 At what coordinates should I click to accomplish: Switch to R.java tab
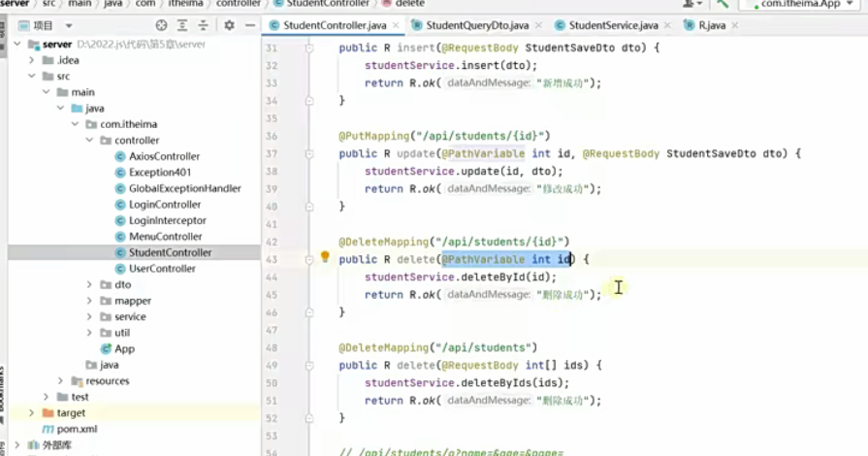712,25
